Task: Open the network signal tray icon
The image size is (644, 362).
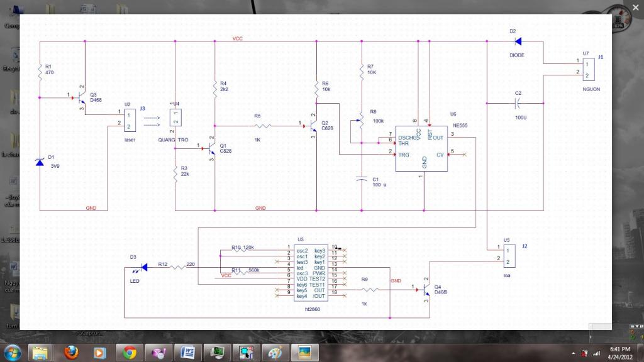Action: point(597,353)
